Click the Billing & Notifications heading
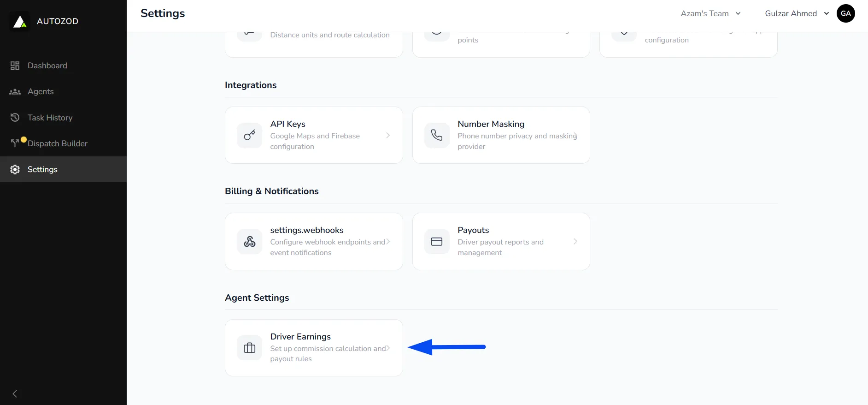The width and height of the screenshot is (868, 405). click(x=272, y=191)
